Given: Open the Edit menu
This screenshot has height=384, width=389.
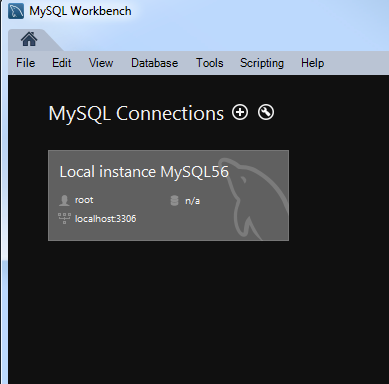Looking at the screenshot, I should coord(62,63).
